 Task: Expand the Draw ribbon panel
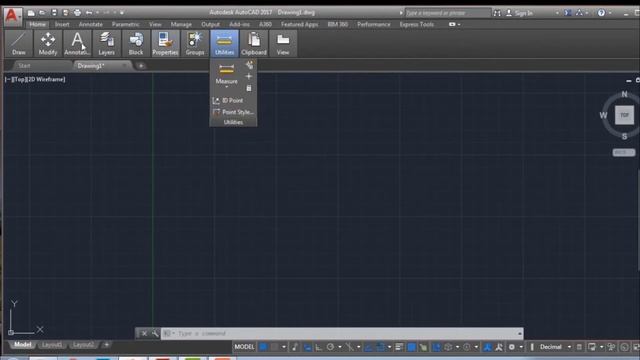click(x=19, y=44)
